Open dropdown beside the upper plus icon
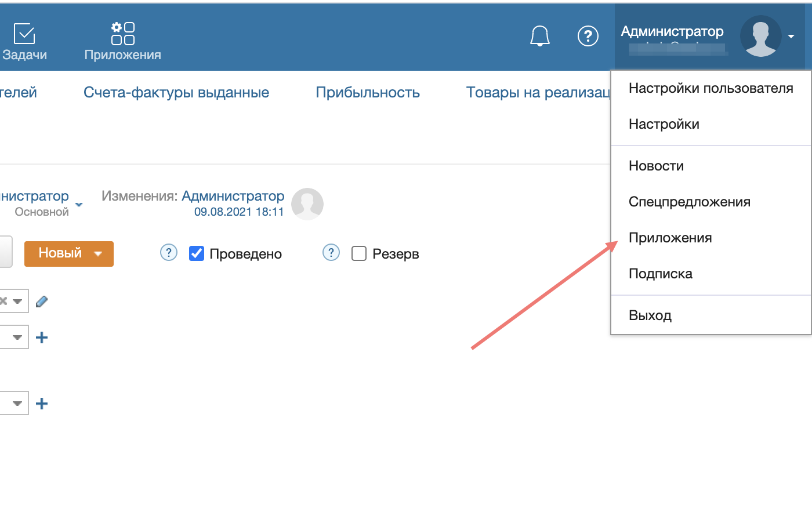Image resolution: width=812 pixels, height=530 pixels. point(17,337)
